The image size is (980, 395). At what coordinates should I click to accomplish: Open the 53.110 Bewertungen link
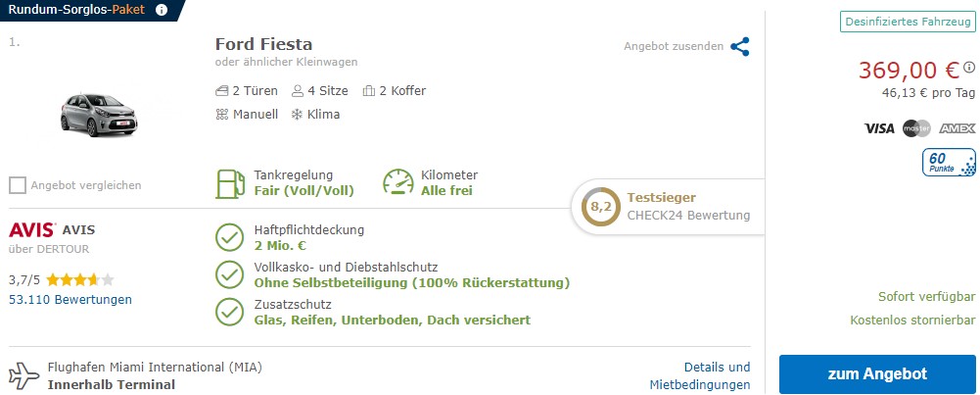[70, 299]
